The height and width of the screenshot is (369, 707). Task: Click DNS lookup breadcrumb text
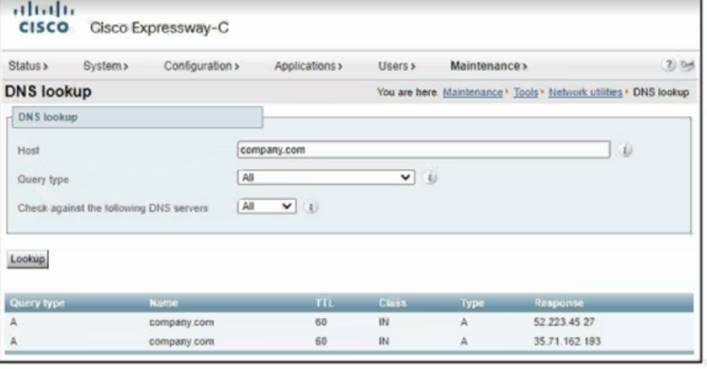[x=661, y=92]
